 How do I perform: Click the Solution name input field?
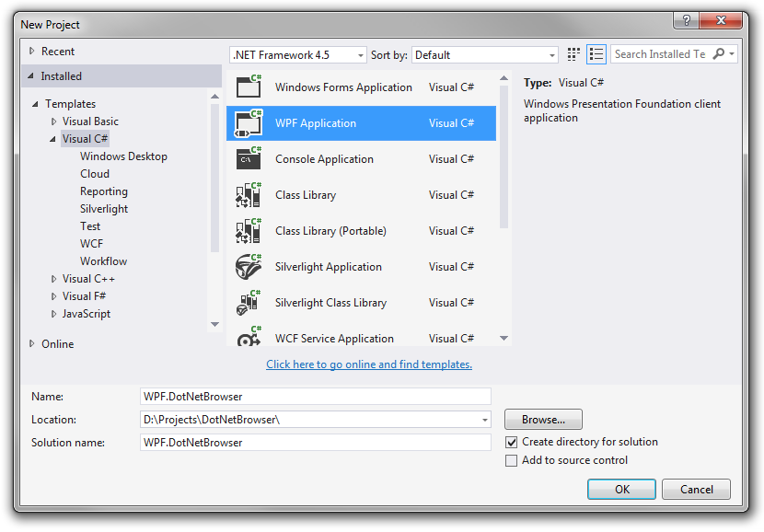point(315,443)
